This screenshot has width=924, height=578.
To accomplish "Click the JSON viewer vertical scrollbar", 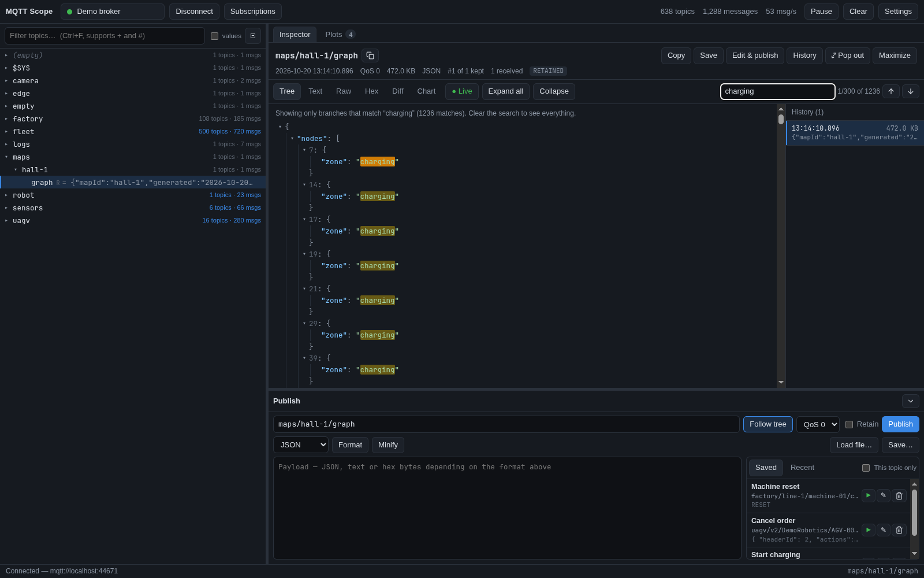I will (x=781, y=246).
